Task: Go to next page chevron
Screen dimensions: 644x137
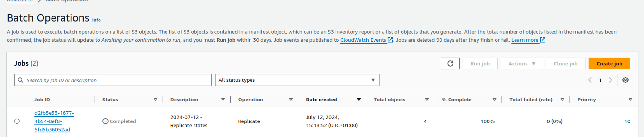Action: tap(610, 80)
